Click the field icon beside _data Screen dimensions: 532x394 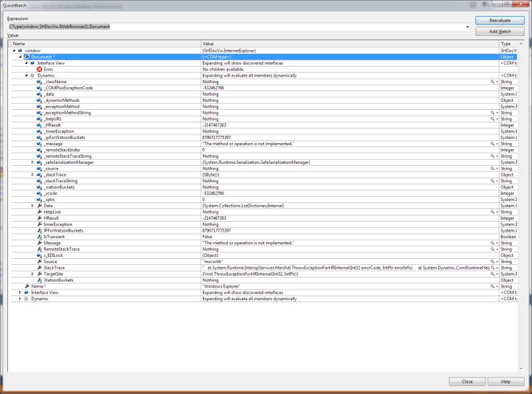pos(39,94)
